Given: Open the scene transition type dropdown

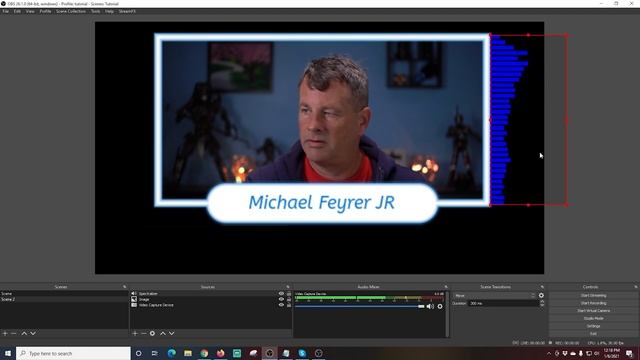Looking at the screenshot, I should pos(494,296).
